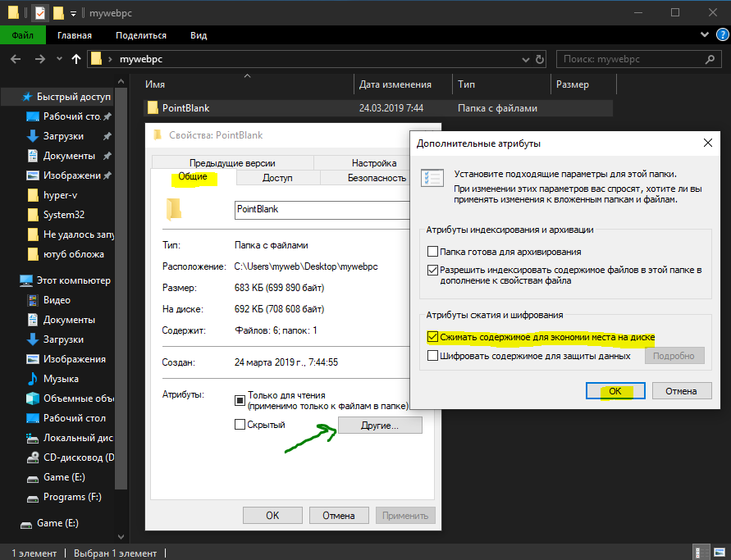Switch to Настройка tab

pyautogui.click(x=374, y=163)
